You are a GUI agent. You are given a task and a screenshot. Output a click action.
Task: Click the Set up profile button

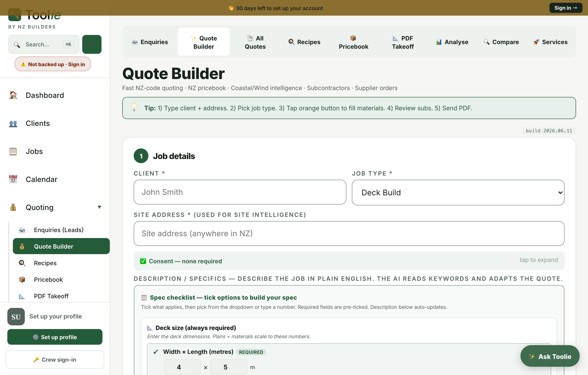(55, 337)
